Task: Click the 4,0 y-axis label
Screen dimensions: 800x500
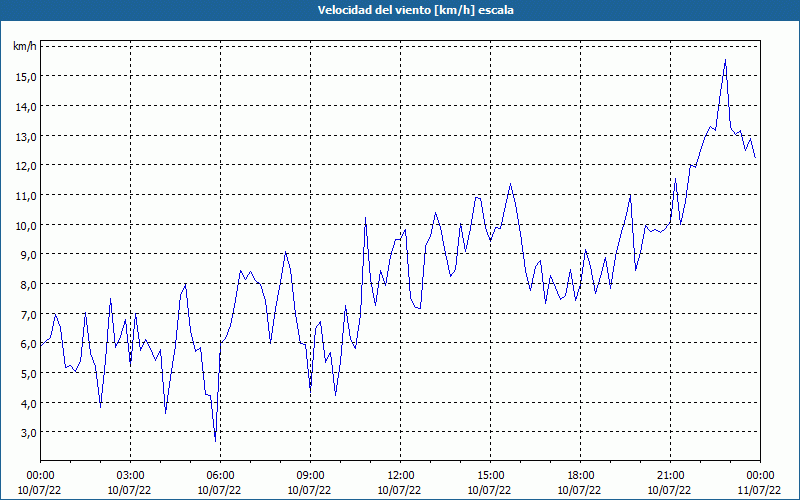Action: pyautogui.click(x=28, y=403)
